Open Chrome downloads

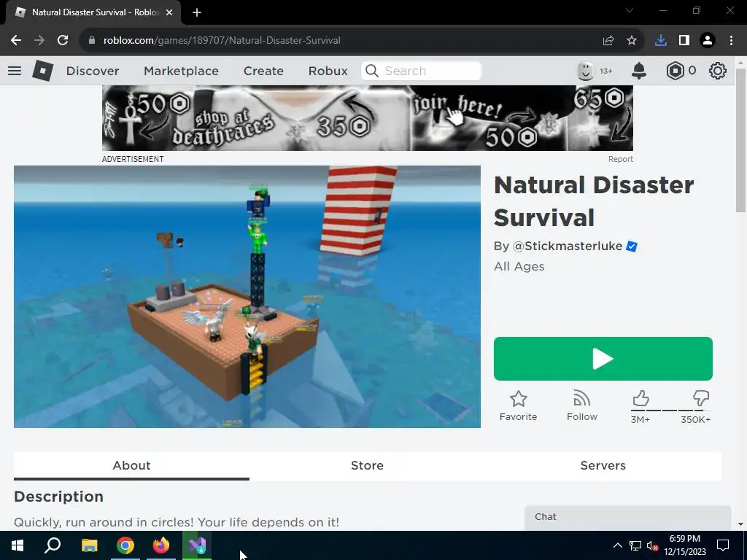coord(661,41)
